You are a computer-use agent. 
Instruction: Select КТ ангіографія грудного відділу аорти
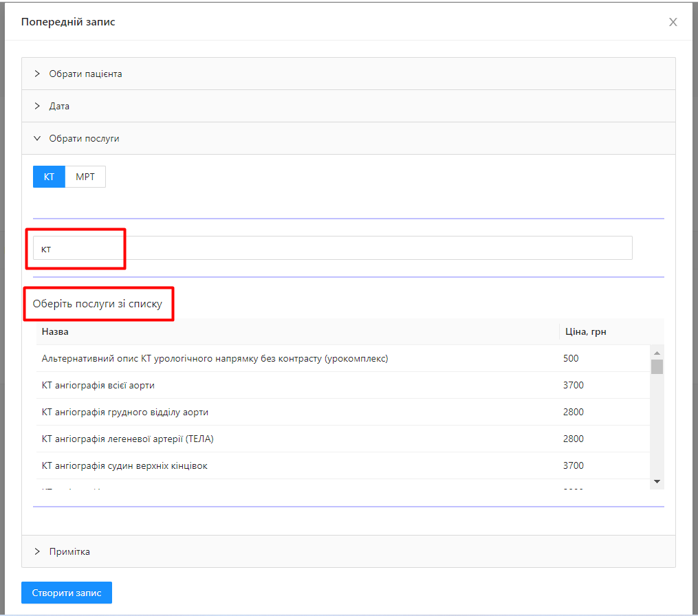click(125, 412)
